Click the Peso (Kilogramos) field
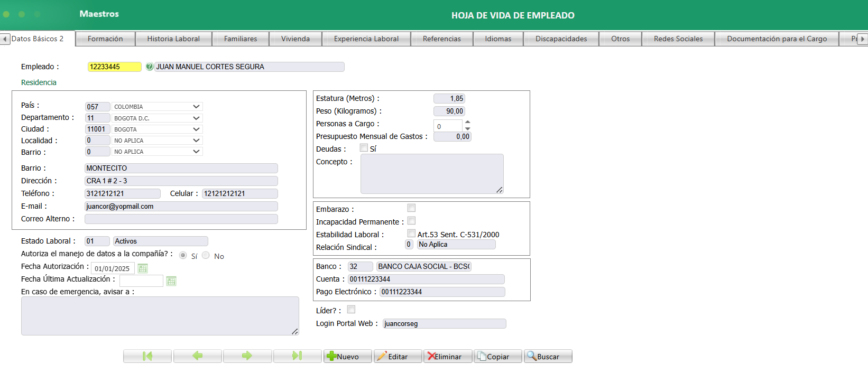This screenshot has width=868, height=373. 449,111
